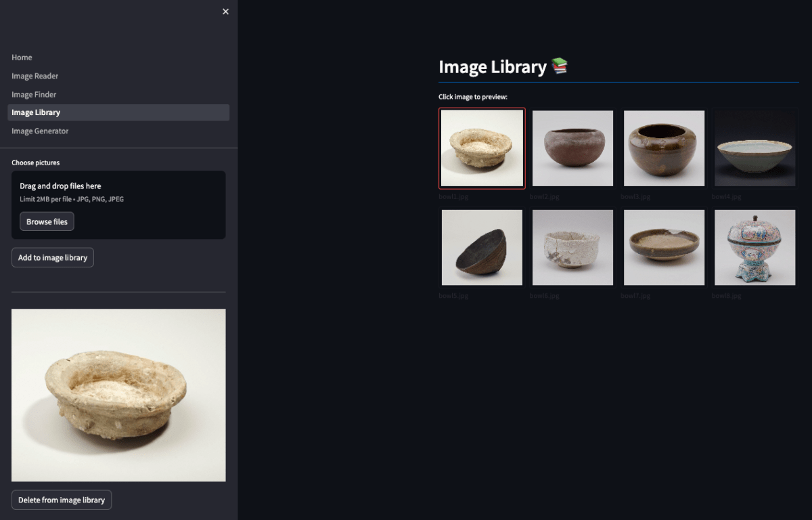Click the shallow dish bowl7.jpg thumbnail

click(664, 246)
